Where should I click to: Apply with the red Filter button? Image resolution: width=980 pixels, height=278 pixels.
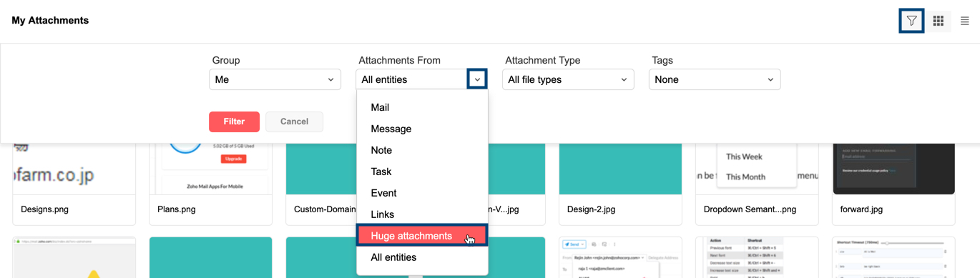pyautogui.click(x=234, y=121)
